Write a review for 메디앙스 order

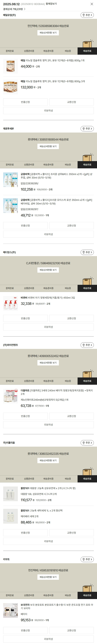point(48,327)
